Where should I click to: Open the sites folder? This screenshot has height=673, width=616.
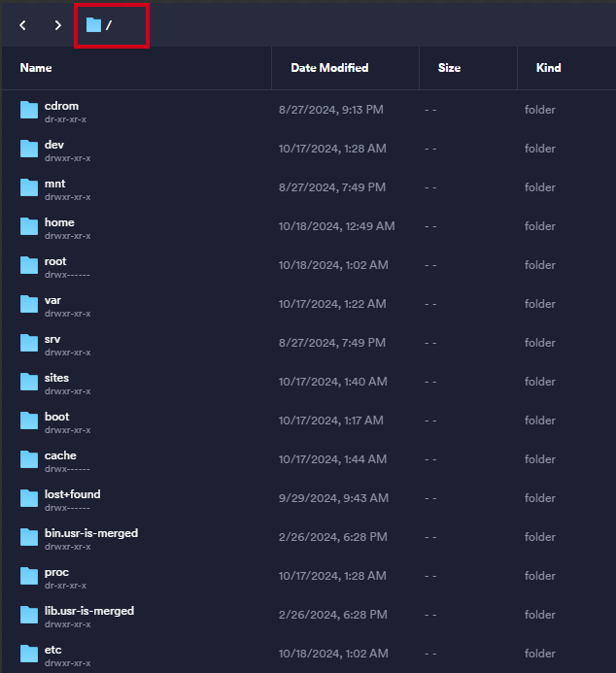coord(56,379)
